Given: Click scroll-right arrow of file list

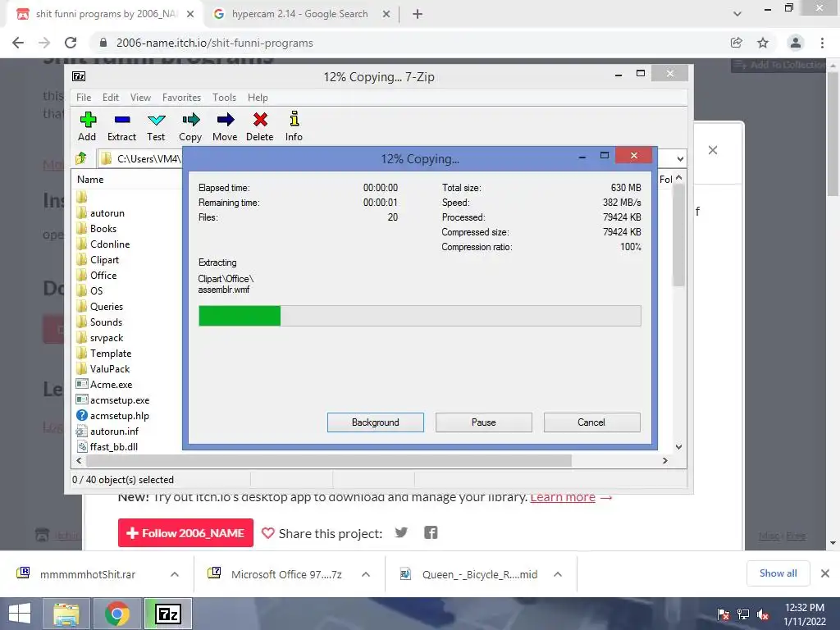Looking at the screenshot, I should [664, 461].
